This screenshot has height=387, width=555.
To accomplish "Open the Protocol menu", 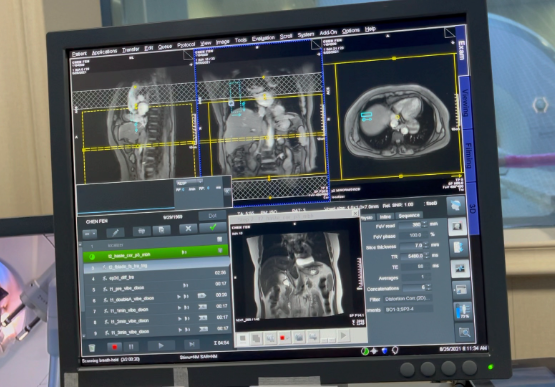I will [186, 45].
